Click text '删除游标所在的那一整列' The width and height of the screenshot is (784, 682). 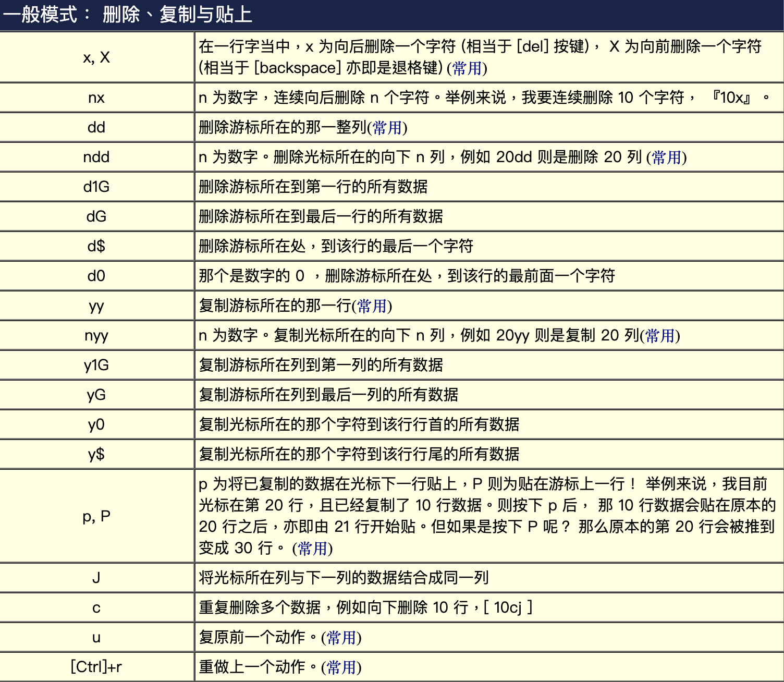(x=283, y=127)
